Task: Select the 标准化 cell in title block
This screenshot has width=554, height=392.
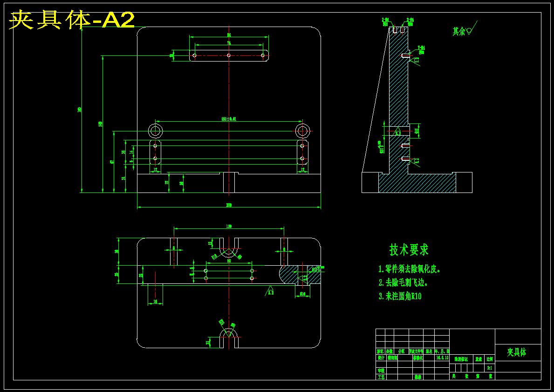Action: [x=418, y=358]
